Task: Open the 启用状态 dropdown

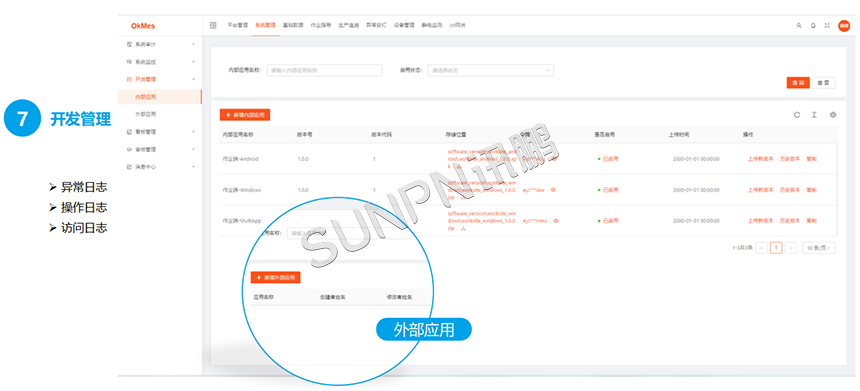Action: click(x=491, y=70)
